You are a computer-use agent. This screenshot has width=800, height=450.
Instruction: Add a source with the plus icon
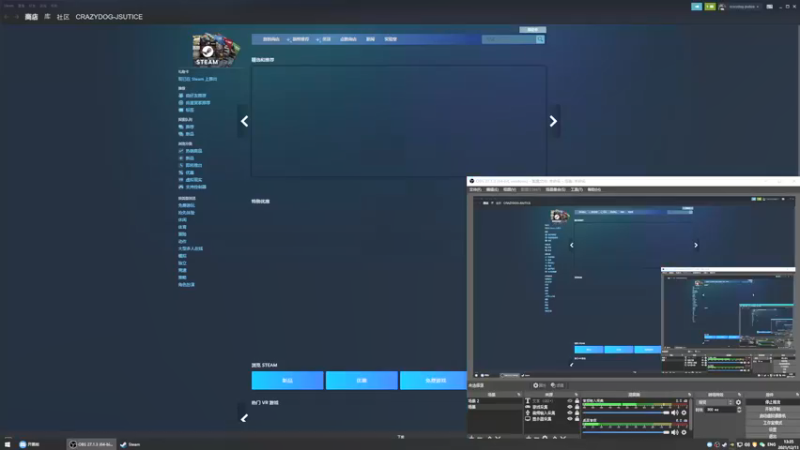pos(528,437)
